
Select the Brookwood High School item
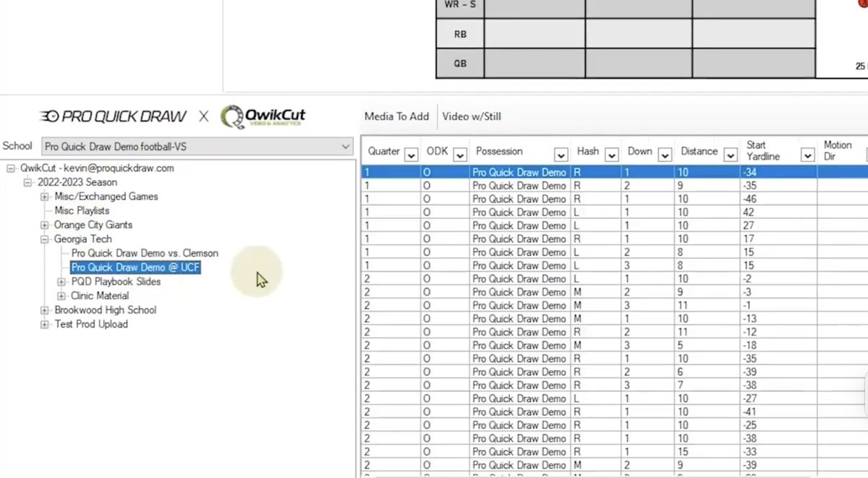coord(106,310)
